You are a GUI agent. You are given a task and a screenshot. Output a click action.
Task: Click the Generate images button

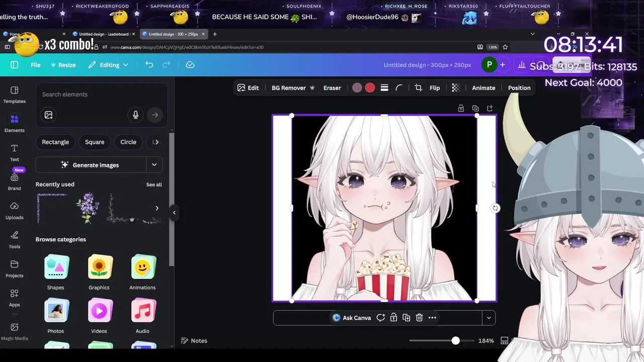pyautogui.click(x=90, y=165)
